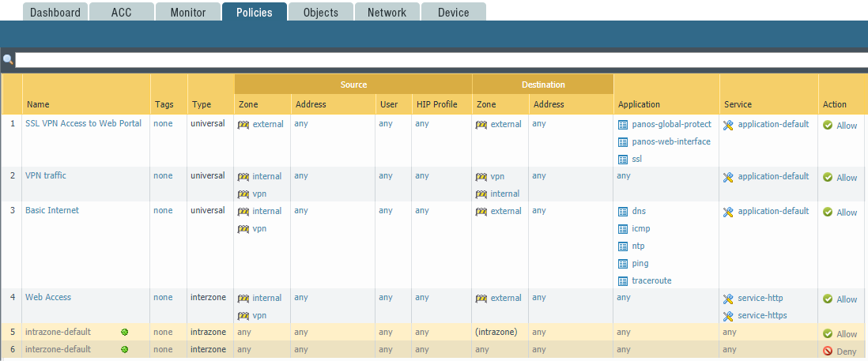Open the Web Access rule
This screenshot has width=868, height=361.
click(x=48, y=297)
